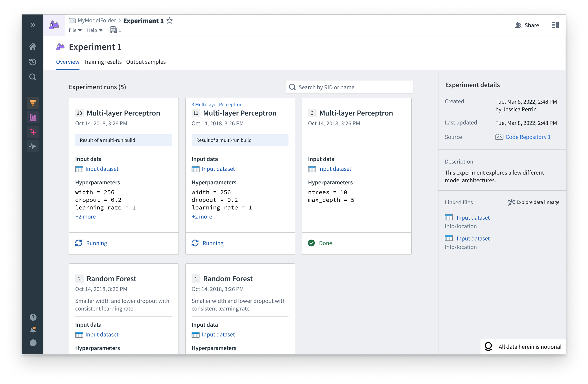588x384 pixels.
Task: Click the help question mark icon
Action: 33,317
